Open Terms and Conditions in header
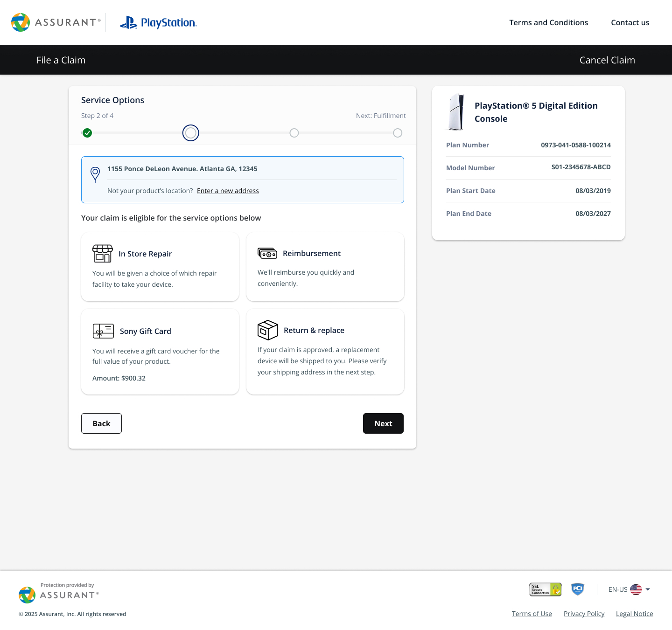672x630 pixels. coord(548,22)
